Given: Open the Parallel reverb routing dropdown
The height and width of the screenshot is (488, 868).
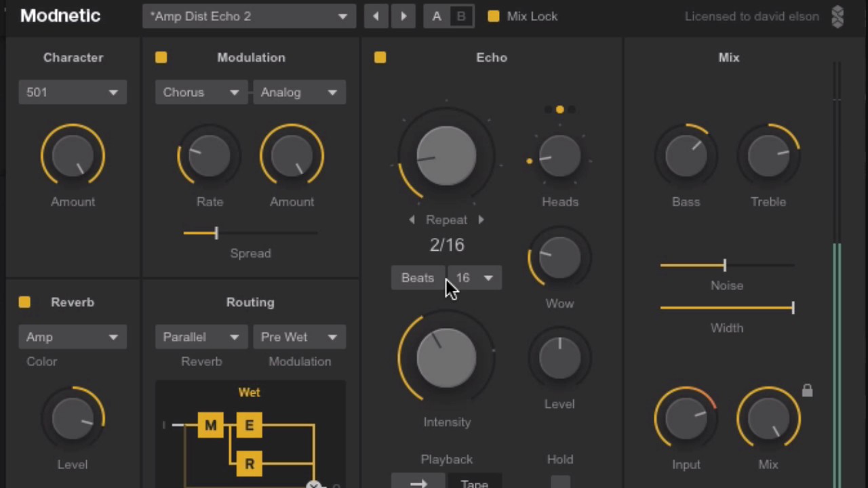Looking at the screenshot, I should click(x=201, y=337).
